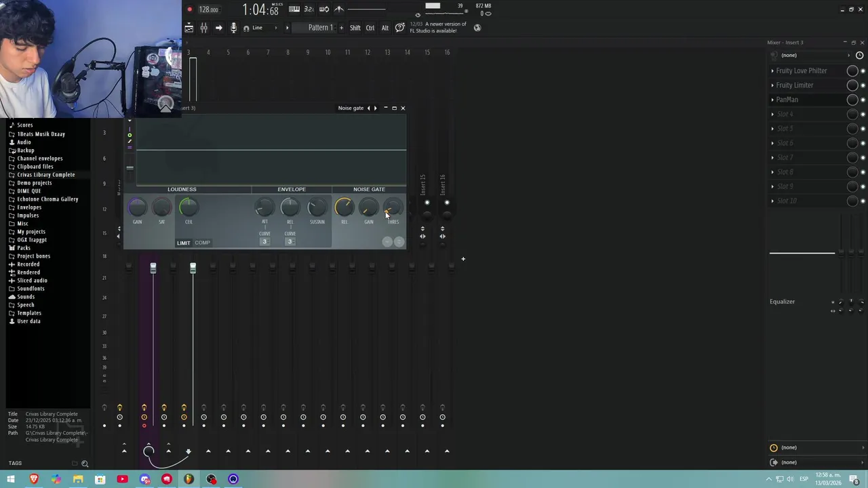The width and height of the screenshot is (868, 488).
Task: Expand the Fruity Love Philter slot arrow
Action: [x=772, y=70]
